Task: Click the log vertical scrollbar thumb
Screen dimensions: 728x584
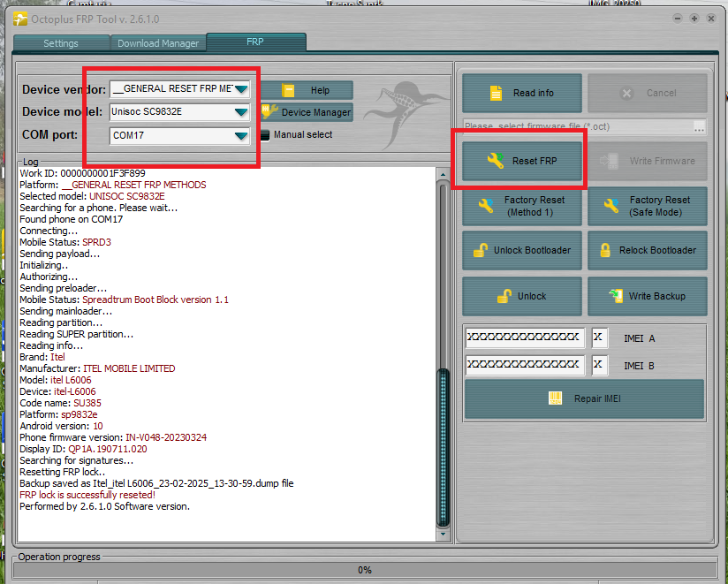Action: pyautogui.click(x=444, y=446)
